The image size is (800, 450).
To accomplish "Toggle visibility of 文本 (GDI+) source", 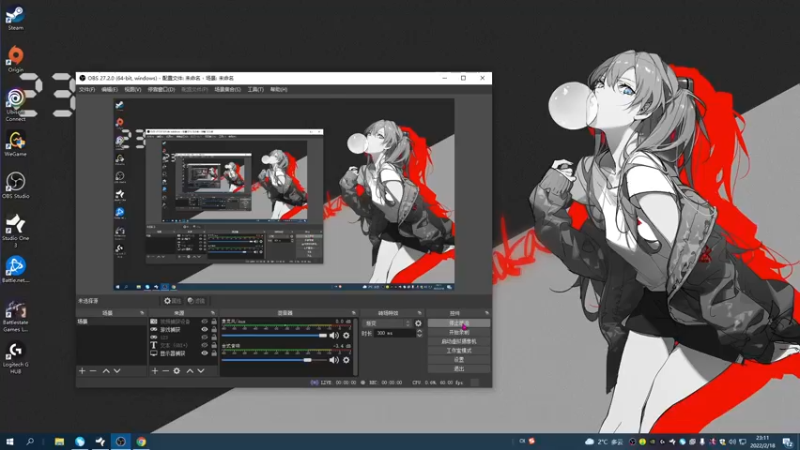I will pyautogui.click(x=205, y=345).
